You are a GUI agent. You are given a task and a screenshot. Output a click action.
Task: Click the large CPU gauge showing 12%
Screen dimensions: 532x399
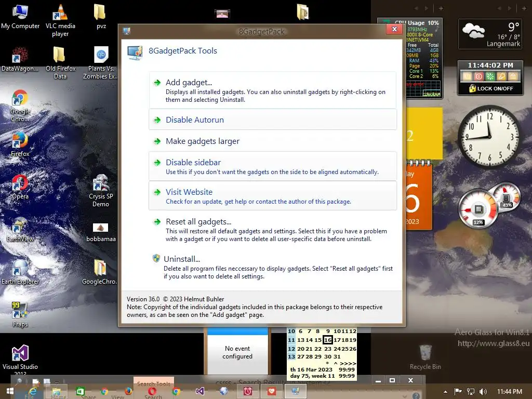pos(478,209)
